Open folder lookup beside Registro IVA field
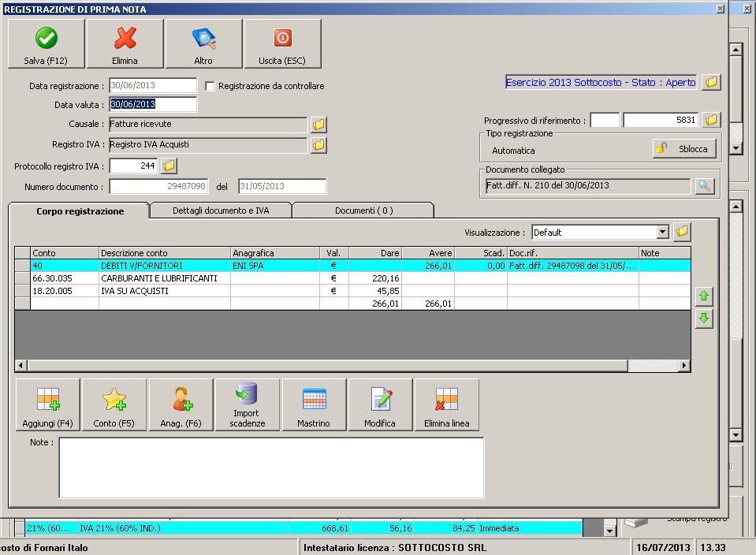Screen dimensions: 756x555 tap(318, 144)
